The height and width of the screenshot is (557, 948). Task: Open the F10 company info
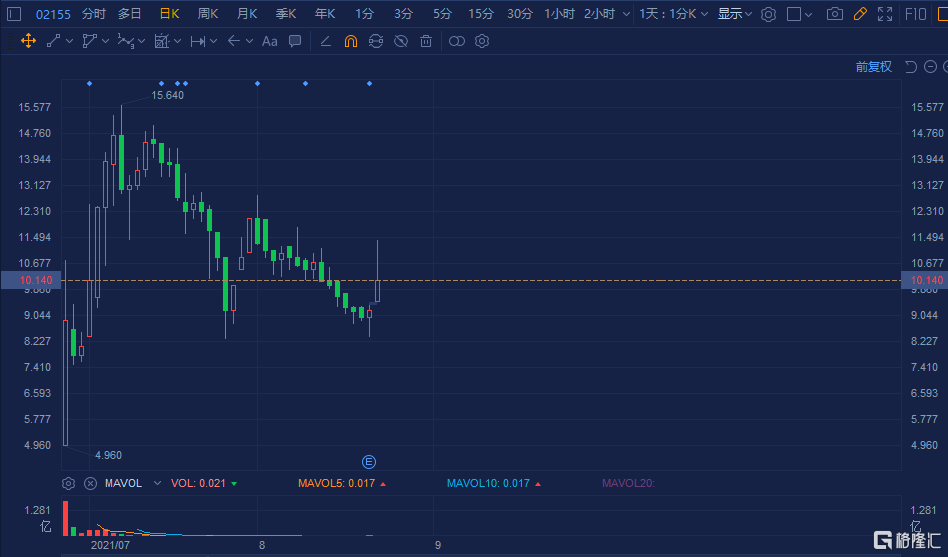click(916, 14)
